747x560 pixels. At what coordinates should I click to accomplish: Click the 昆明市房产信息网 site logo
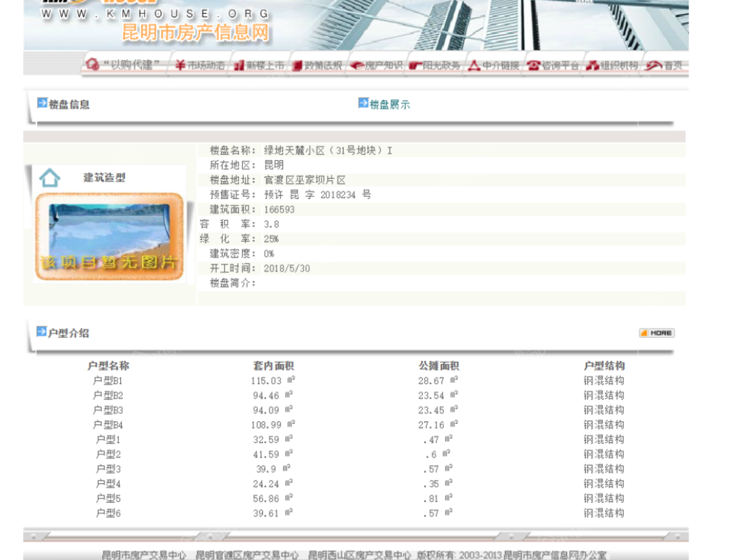[195, 32]
